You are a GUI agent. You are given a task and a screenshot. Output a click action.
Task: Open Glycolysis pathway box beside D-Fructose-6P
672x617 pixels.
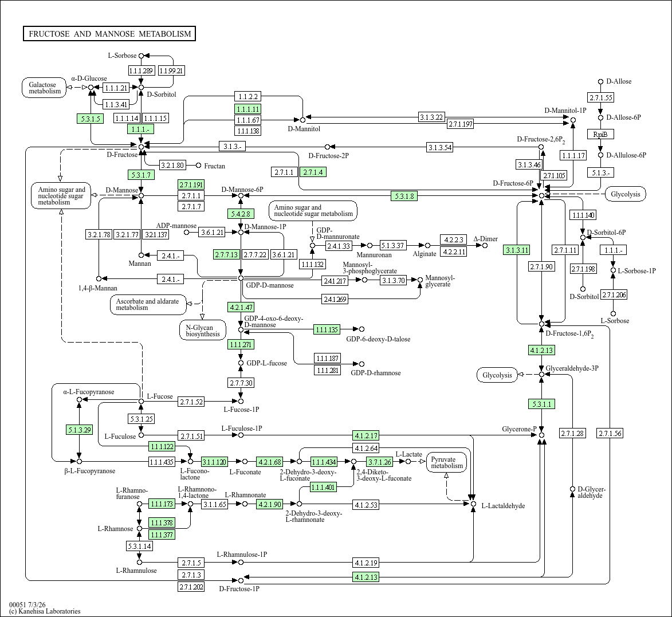tap(625, 194)
